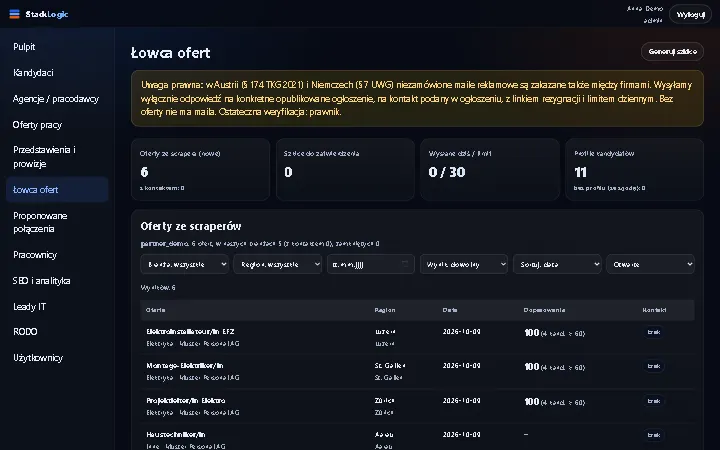Expand the Region: wszystkie dropdown
Viewport: 720px width, 450px height.
coord(277,264)
